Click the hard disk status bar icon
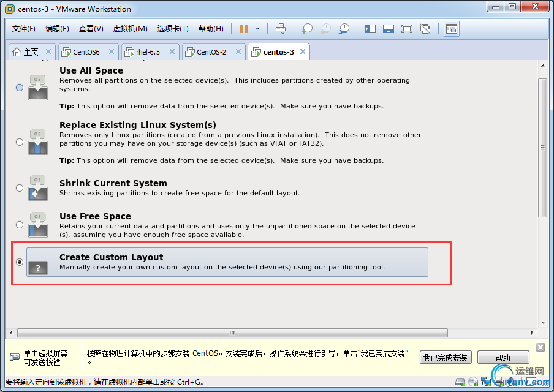The image size is (554, 392). [460, 382]
